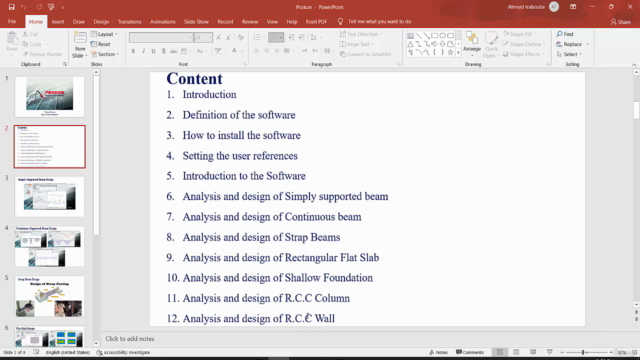Click English (United States) language indicator

click(67, 352)
